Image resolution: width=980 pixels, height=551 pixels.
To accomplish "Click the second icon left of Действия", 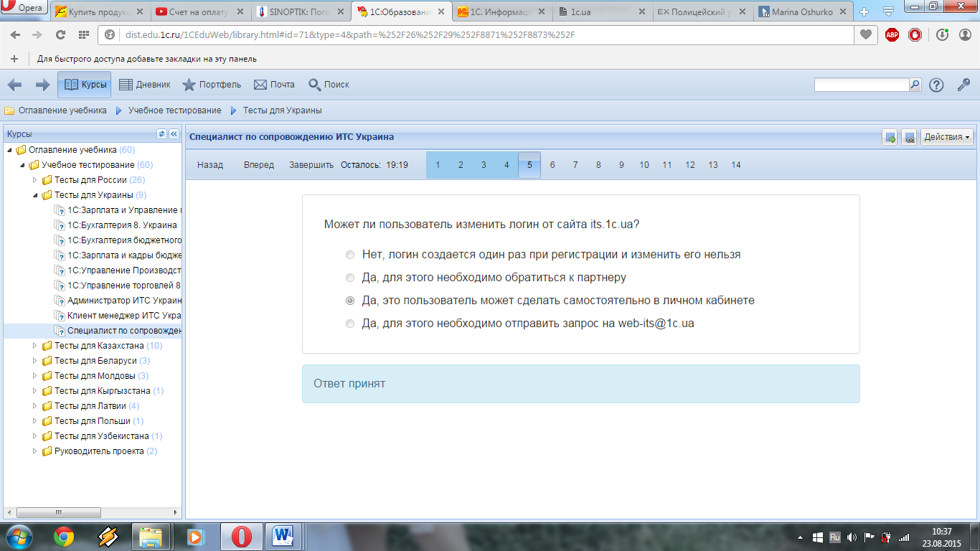I will coord(909,137).
